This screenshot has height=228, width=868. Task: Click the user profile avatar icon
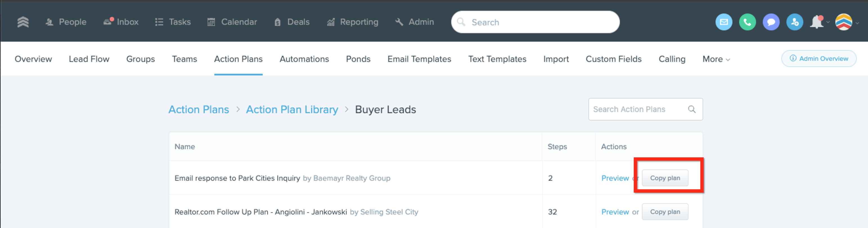(x=844, y=22)
